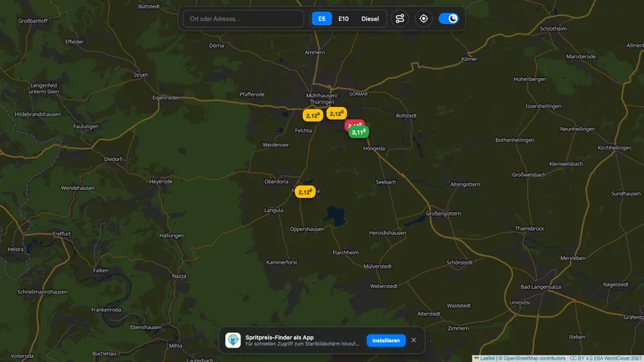Click the Diedorf map label
The width and height of the screenshot is (644, 362).
coord(113,159)
